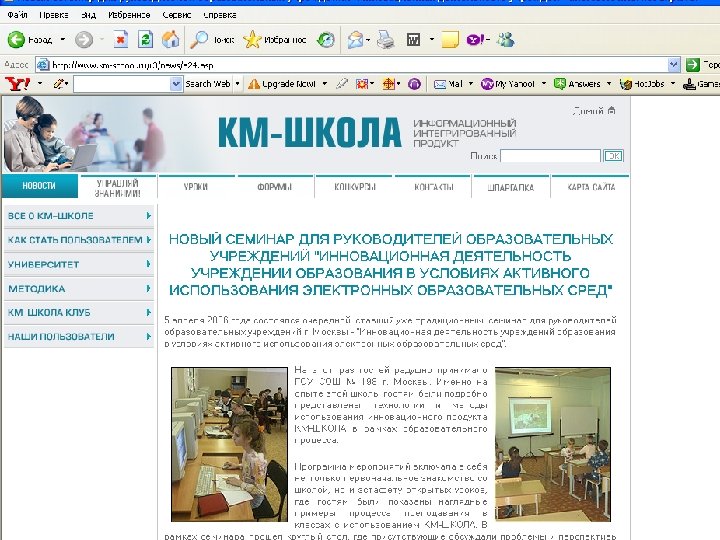
Task: Click the yellow note Discuss icon
Action: (450, 39)
